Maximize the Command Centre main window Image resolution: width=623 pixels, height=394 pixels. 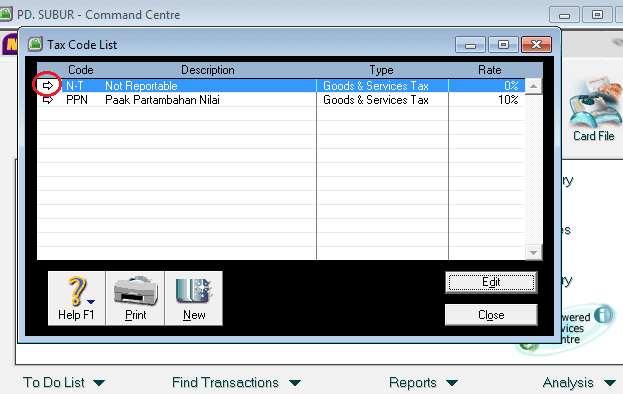click(597, 15)
